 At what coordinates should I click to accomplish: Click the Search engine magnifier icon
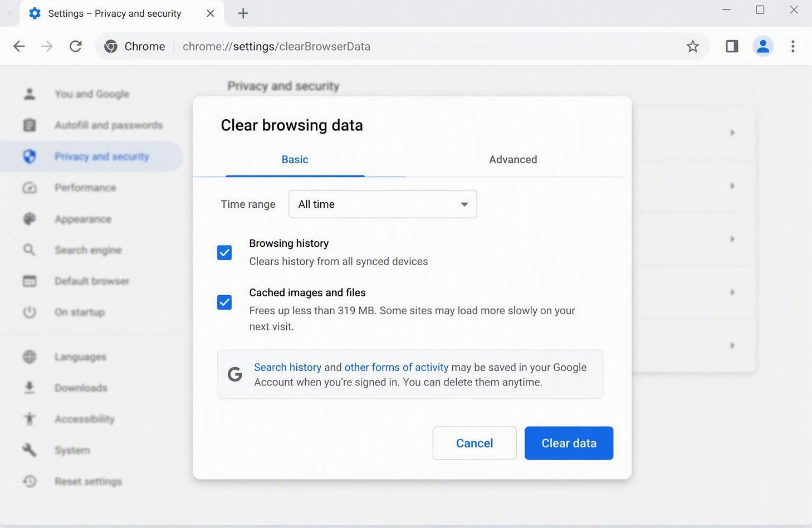click(30, 250)
